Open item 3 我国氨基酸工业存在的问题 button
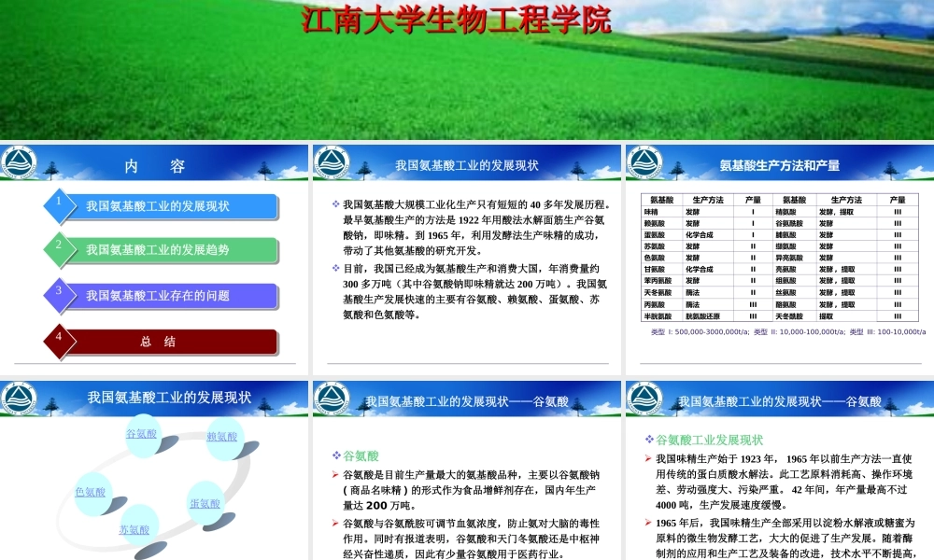 [170, 296]
